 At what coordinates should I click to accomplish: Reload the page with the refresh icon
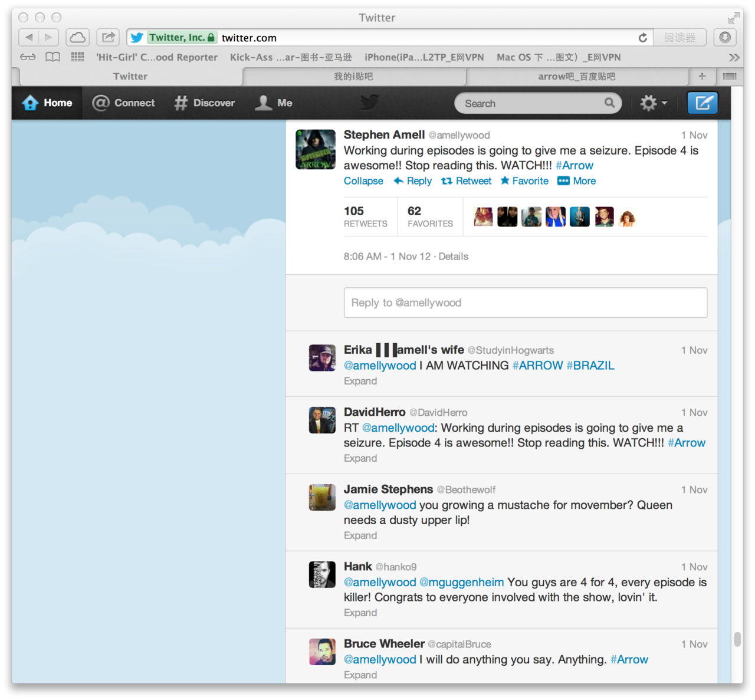(642, 38)
